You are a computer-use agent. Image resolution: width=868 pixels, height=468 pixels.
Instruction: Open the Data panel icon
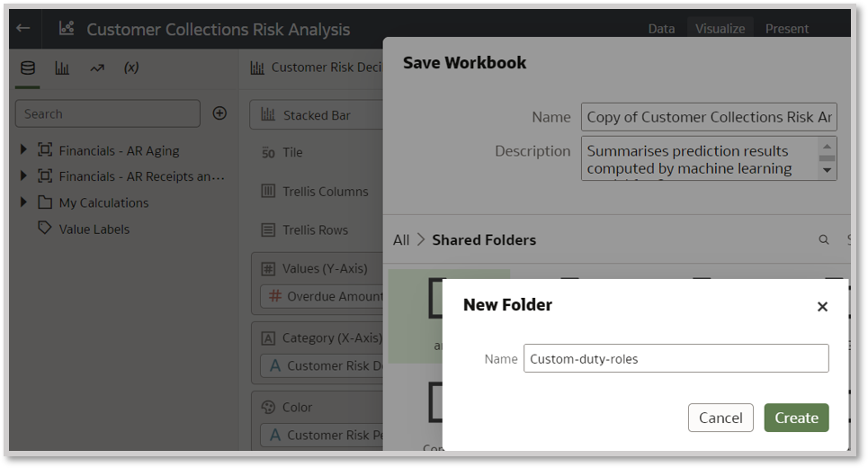click(x=28, y=67)
